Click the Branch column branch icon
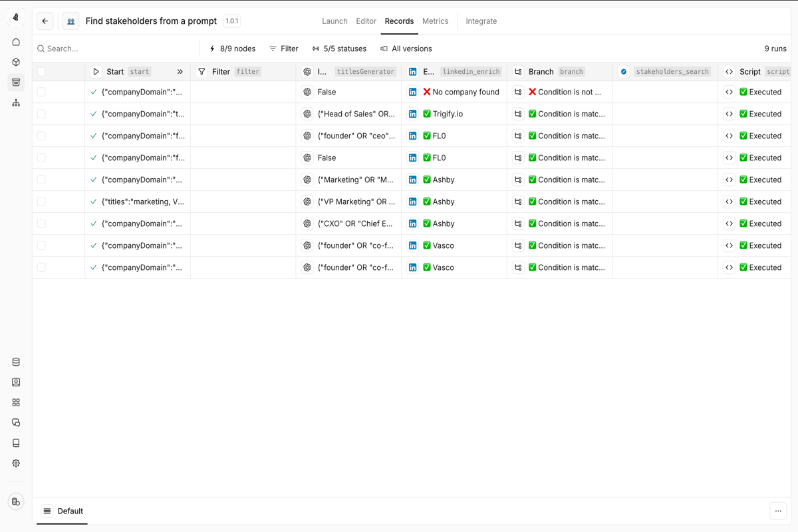Screen dimensions: 798x532 tap(518, 72)
